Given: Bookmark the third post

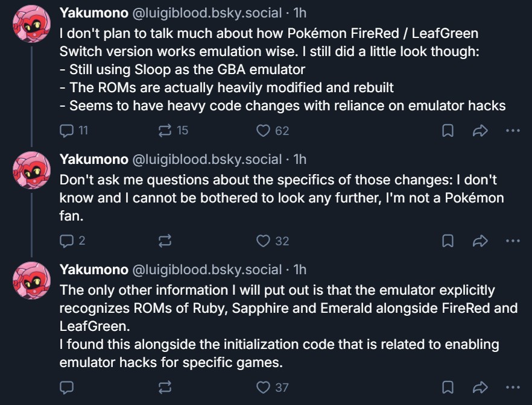Looking at the screenshot, I should pos(448,388).
